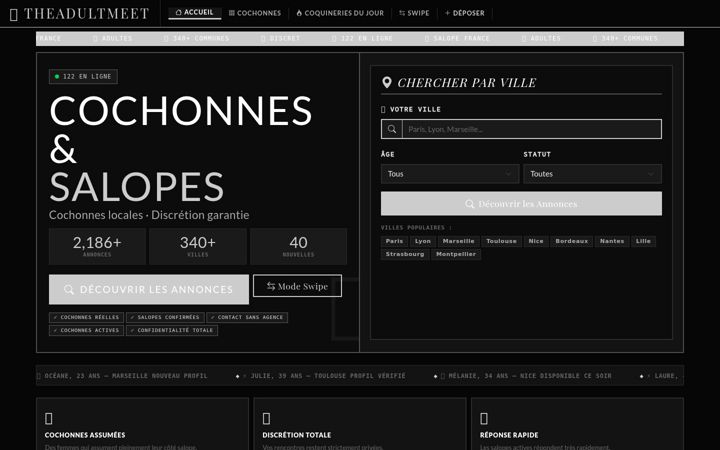This screenshot has width=720, height=450.
Task: Click Découvrir les Annonces in search panel
Action: 521,203
